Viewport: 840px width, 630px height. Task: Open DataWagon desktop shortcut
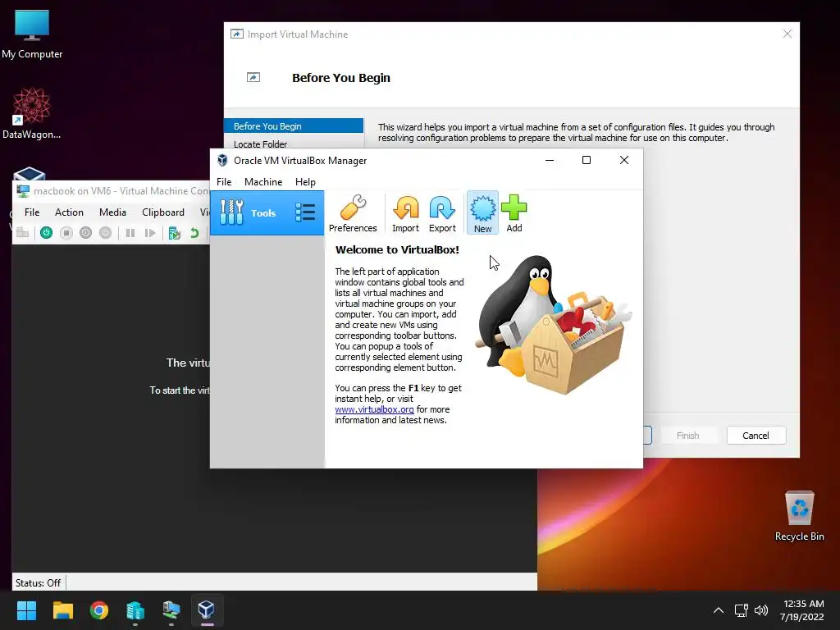pos(32,113)
